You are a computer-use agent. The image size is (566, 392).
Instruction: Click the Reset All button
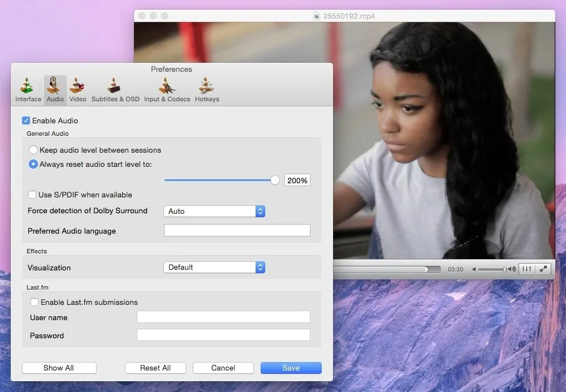[155, 368]
